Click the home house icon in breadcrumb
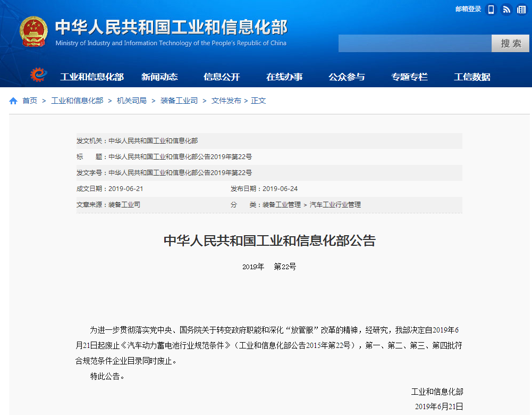This screenshot has width=532, height=415. pos(13,101)
